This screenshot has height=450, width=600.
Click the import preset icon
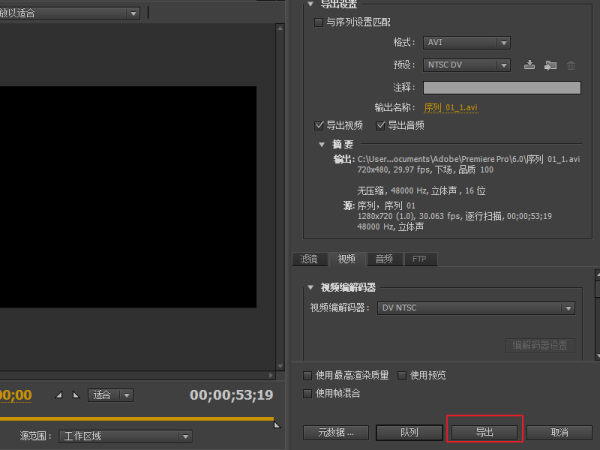[550, 65]
